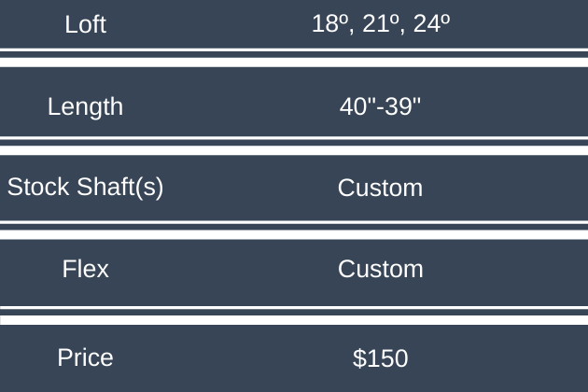Click the Price row label
This screenshot has height=392, width=588.
[85, 357]
